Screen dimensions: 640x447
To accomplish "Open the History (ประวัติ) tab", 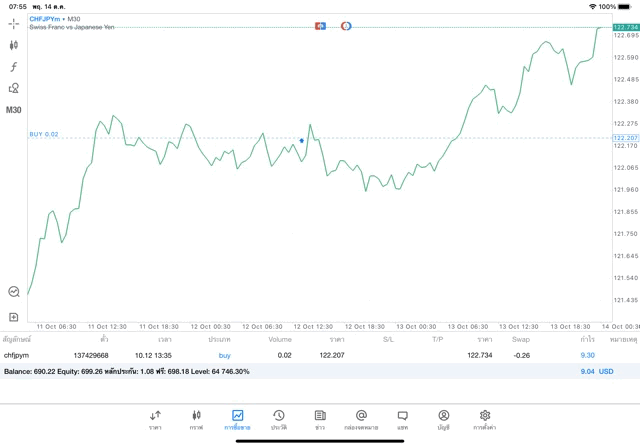I will click(278, 418).
